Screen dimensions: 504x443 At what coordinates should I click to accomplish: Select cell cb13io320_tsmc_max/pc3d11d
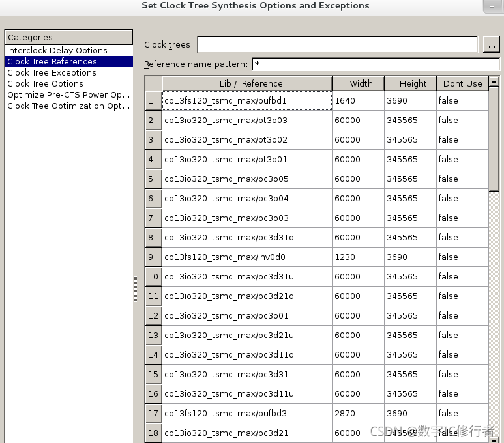point(247,354)
